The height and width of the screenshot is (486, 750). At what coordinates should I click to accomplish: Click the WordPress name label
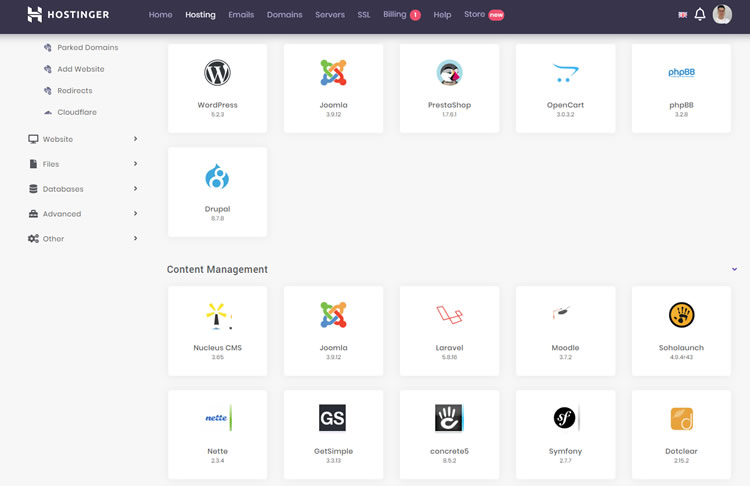coord(217,105)
